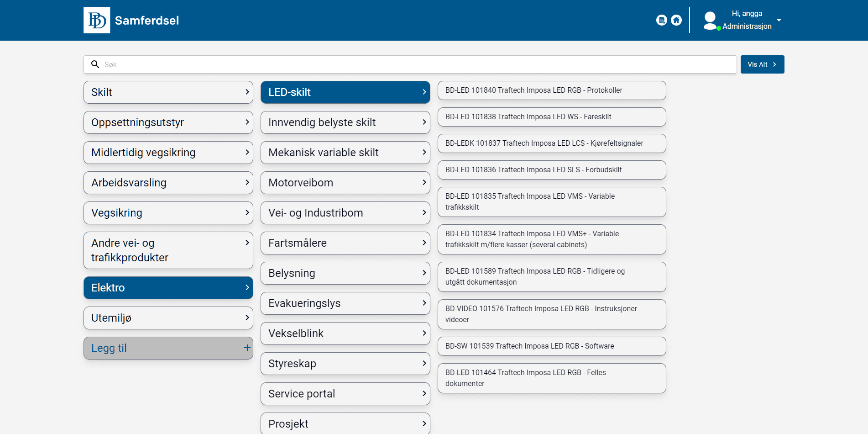Click the magnifier icon in the search bar
Viewport: 868px width, 434px height.
coord(95,64)
